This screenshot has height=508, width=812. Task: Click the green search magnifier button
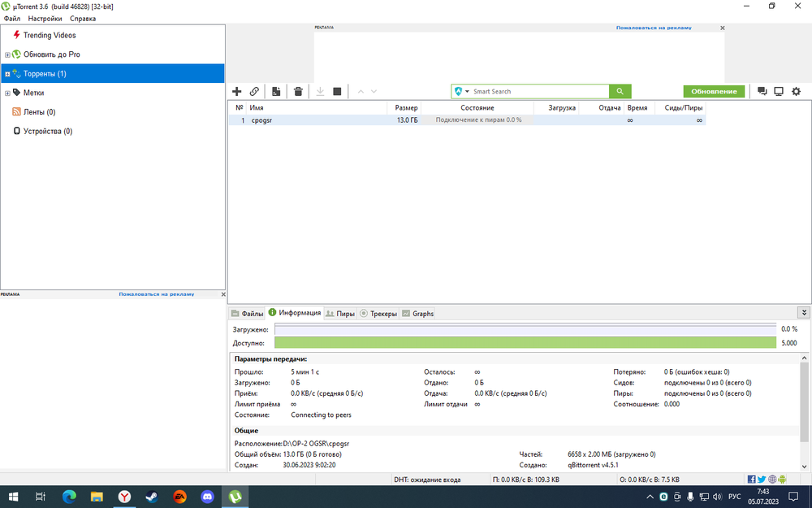[620, 92]
